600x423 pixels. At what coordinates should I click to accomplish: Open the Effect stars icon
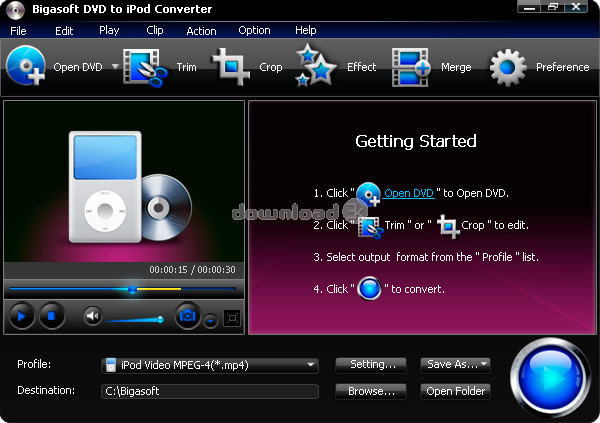click(x=316, y=65)
